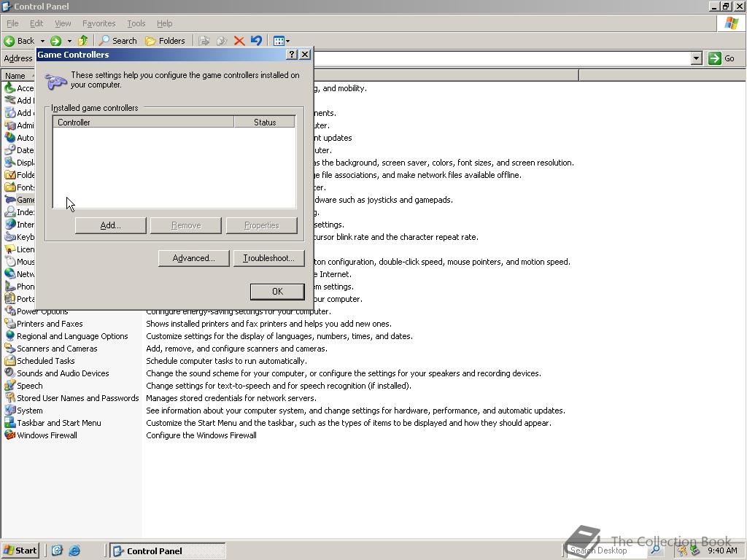Select the Display icon

click(9, 163)
